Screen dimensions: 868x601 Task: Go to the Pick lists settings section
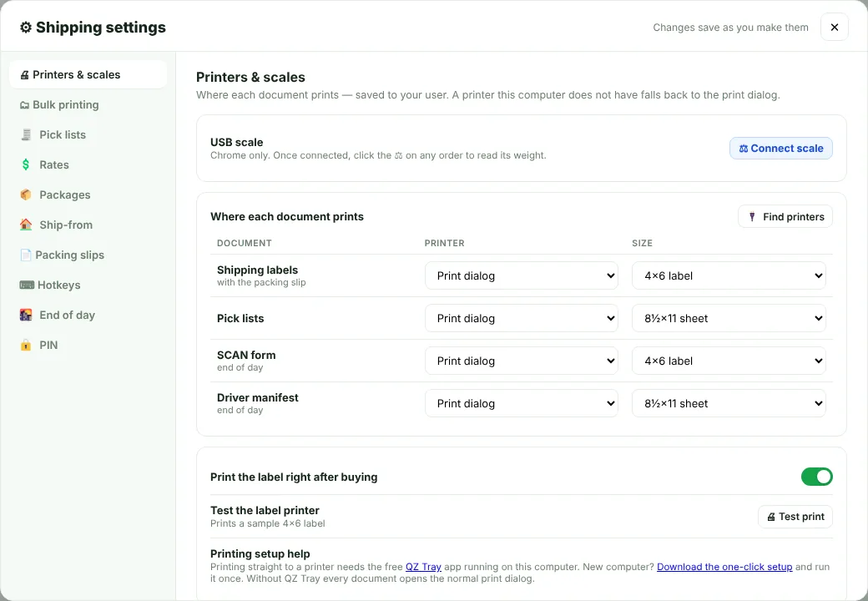tap(88, 135)
